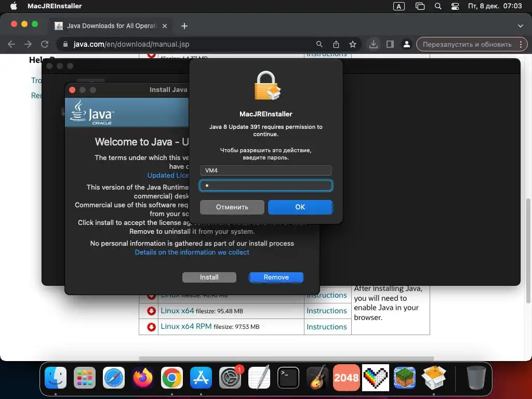Open Chrome profile icon

[x=406, y=44]
